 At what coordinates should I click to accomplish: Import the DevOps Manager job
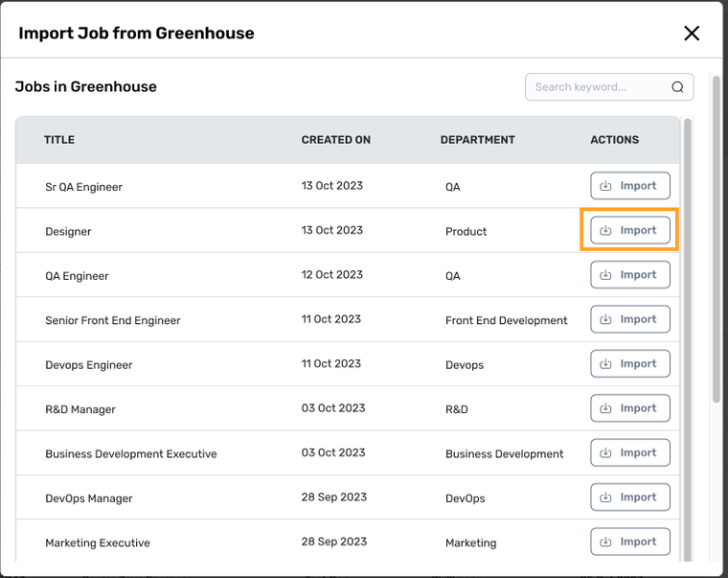click(x=630, y=497)
